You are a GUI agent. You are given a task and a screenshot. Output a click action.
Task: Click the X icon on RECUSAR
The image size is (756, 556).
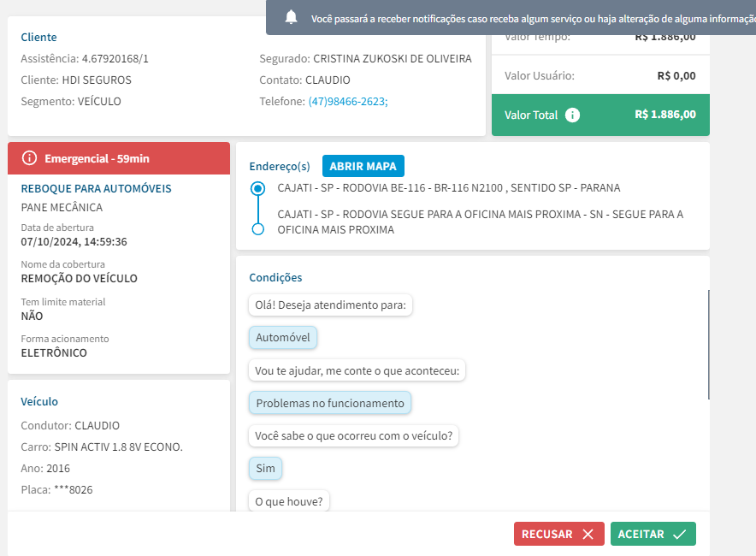(588, 535)
